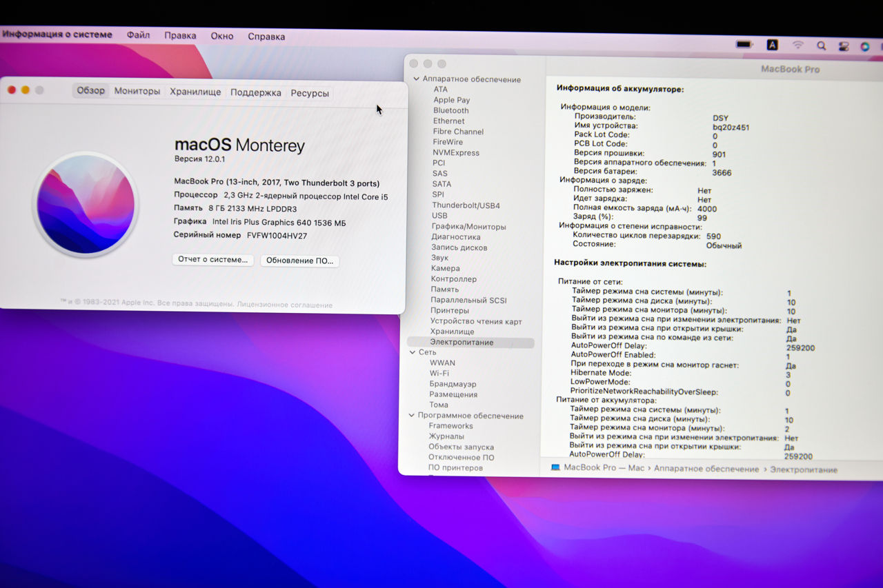Select Диагностика in sidebar
The width and height of the screenshot is (883, 588).
456,237
